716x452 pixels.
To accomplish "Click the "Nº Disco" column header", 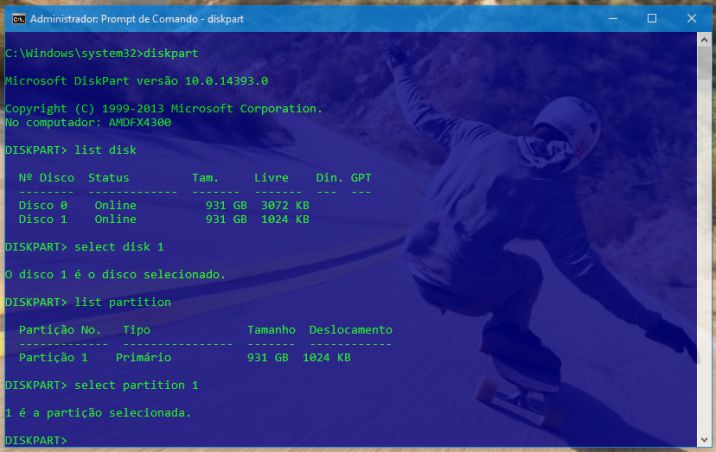I will click(47, 178).
